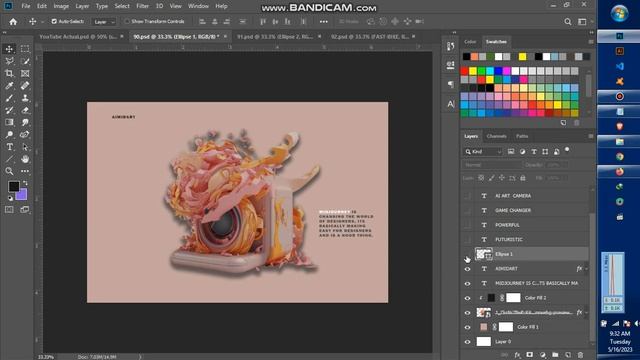Image resolution: width=640 pixels, height=360 pixels.
Task: Select the Horizontal Type tool
Action: [x=9, y=147]
